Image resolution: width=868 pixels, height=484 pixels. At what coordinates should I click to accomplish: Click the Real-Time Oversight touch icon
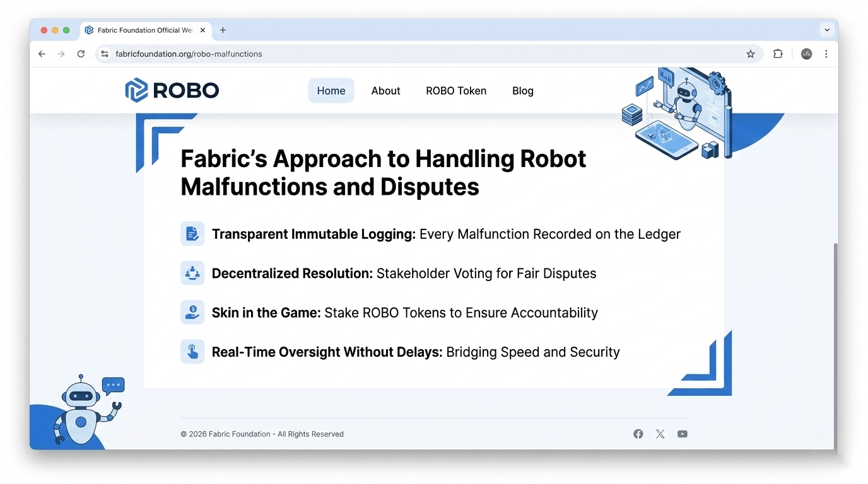pos(192,352)
